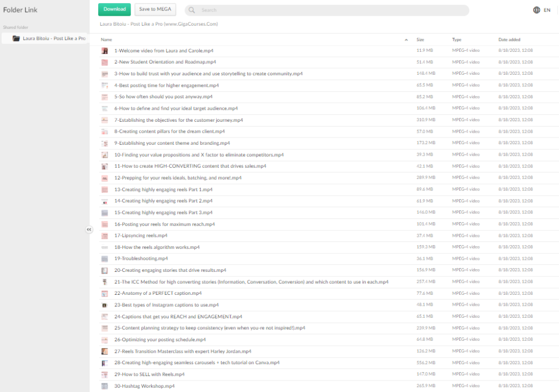Select the Laura Bitoiu folder in the sidebar
The image size is (559, 392).
[53, 38]
